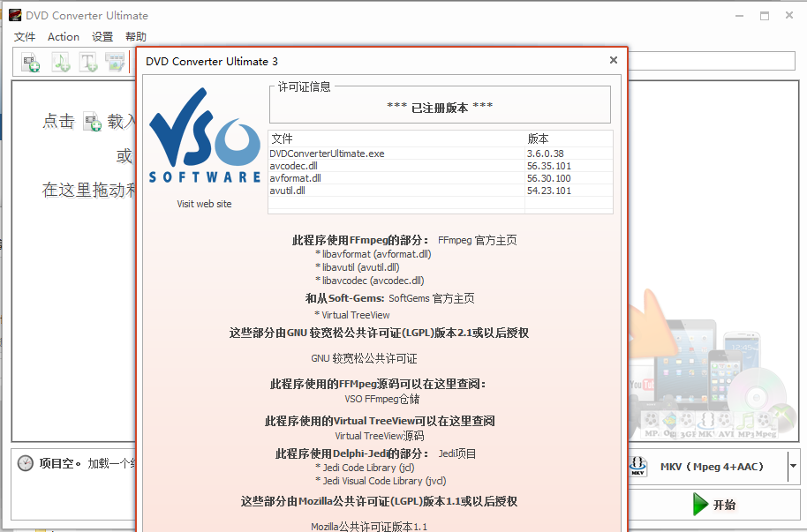
Task: Click the VSO Software logo
Action: tap(205, 135)
